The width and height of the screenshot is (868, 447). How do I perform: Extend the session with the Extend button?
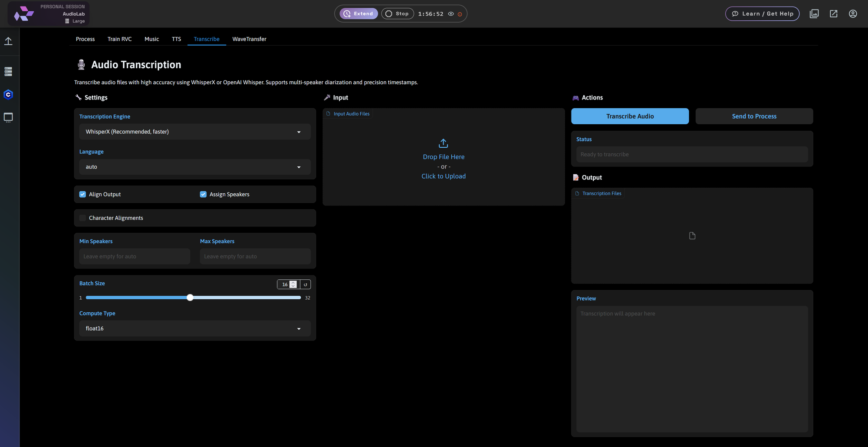point(358,14)
